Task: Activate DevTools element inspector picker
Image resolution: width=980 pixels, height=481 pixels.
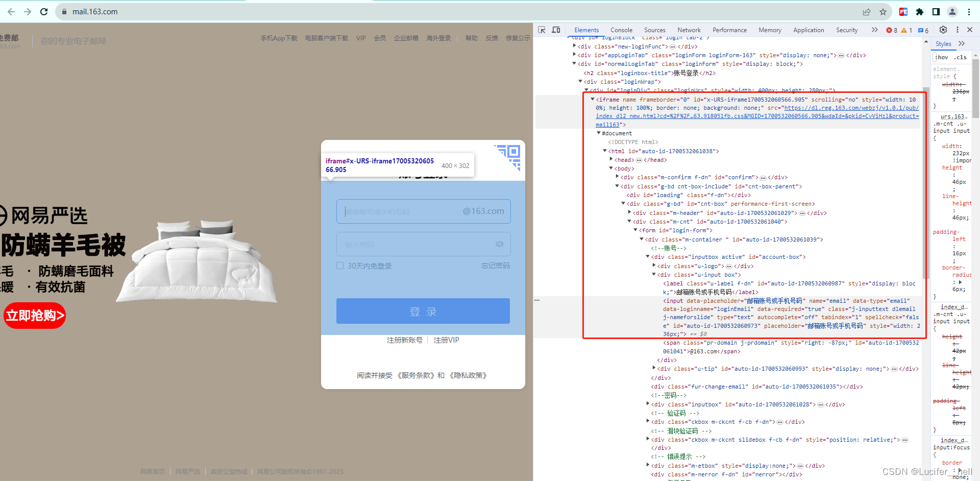Action: 542,30
